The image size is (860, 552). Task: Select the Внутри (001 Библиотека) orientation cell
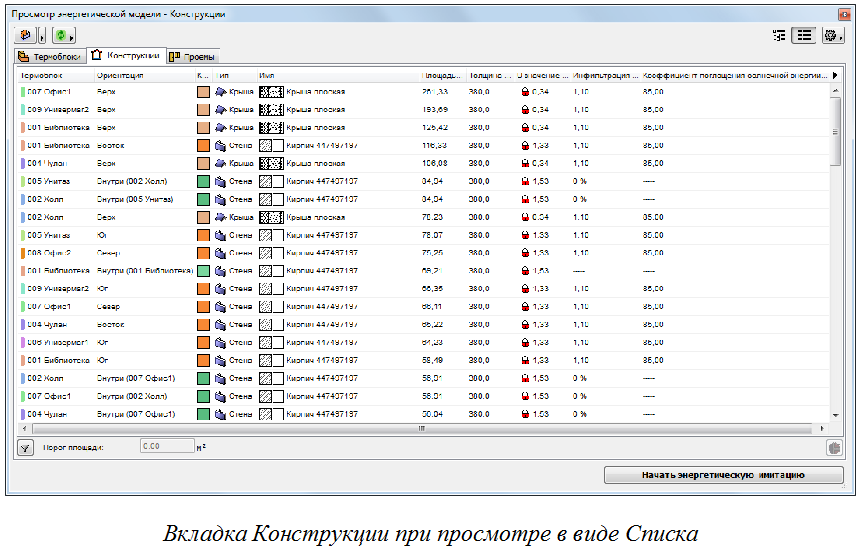click(145, 271)
